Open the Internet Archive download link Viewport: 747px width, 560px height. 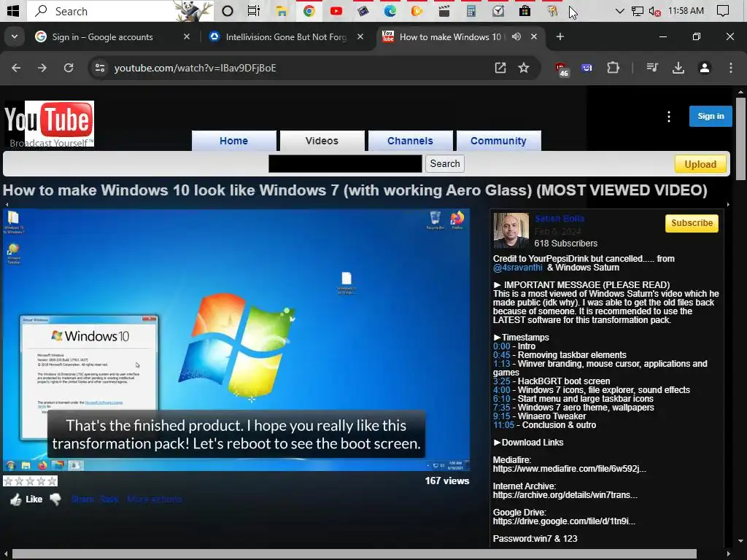(x=565, y=495)
